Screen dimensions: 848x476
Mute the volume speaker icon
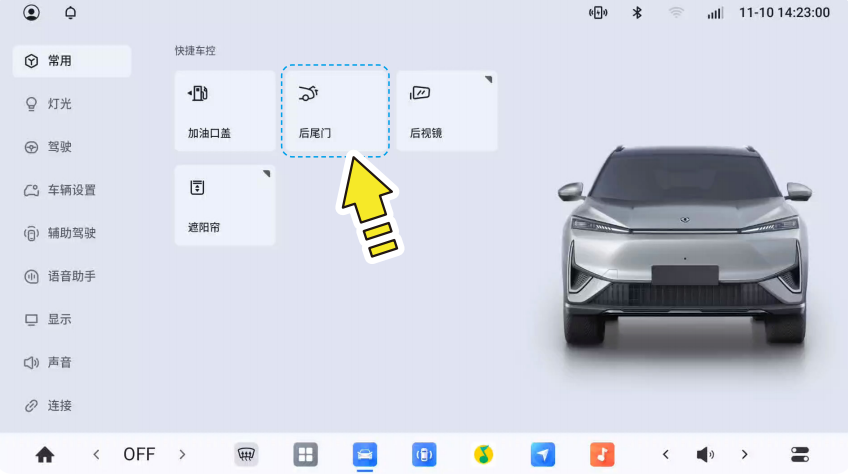(x=705, y=454)
